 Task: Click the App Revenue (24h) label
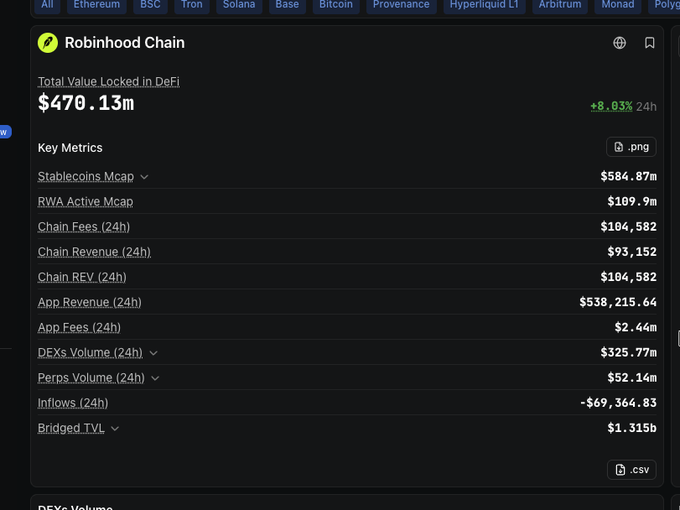coord(89,302)
